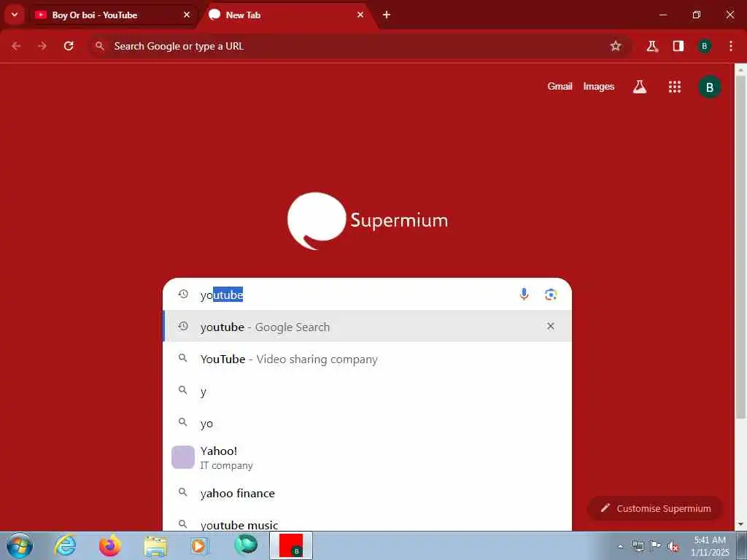The width and height of the screenshot is (747, 560).
Task: Open the Gmail link
Action: point(560,87)
